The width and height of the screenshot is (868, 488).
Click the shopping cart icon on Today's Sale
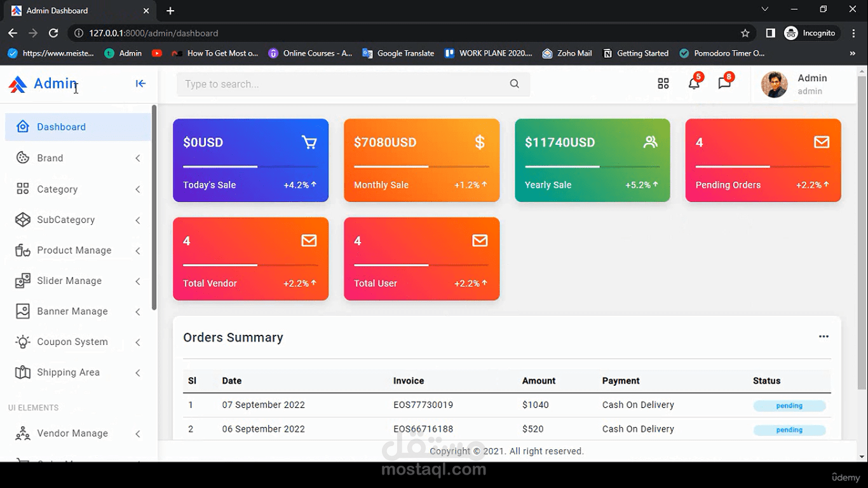coord(309,142)
